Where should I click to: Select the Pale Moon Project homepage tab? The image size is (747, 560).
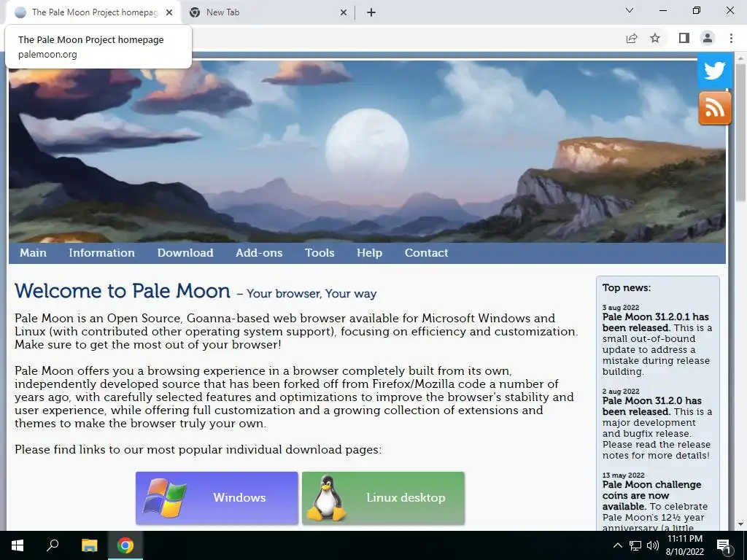click(x=93, y=13)
